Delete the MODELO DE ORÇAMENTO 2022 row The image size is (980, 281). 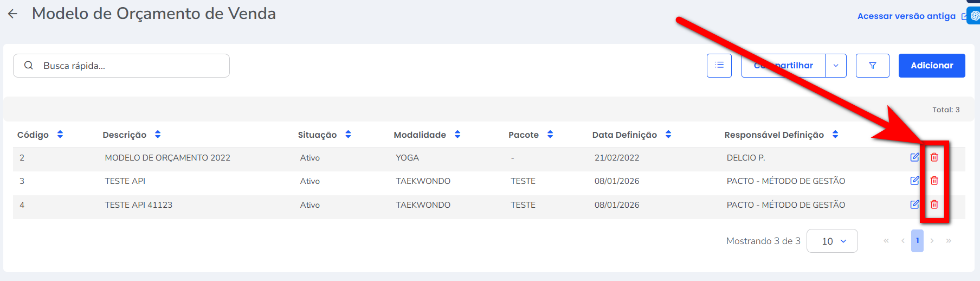pos(934,157)
